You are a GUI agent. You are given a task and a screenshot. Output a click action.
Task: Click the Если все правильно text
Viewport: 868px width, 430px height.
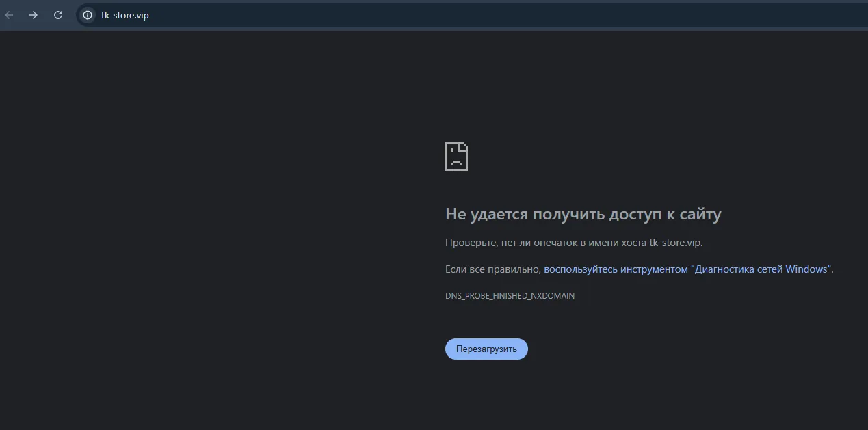(x=493, y=269)
